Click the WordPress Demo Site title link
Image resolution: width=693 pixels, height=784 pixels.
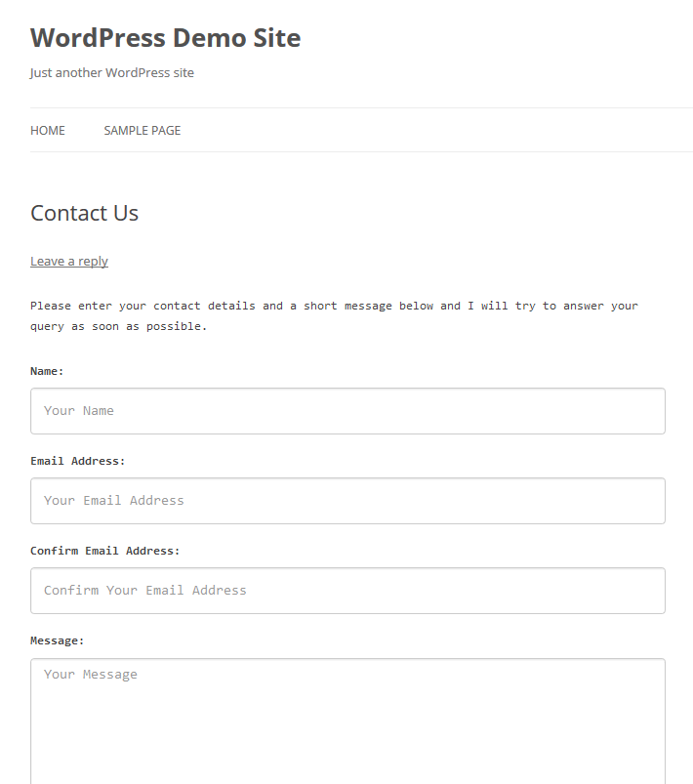[165, 38]
